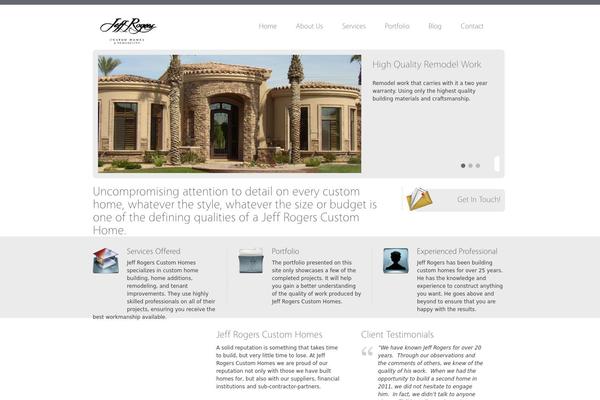Click the 'A solid reputation is something' paragraph
600x400 pixels.
(x=277, y=367)
